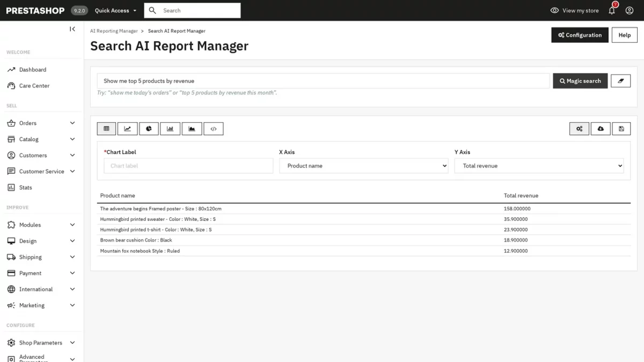Select the pie chart view icon
Image resolution: width=644 pixels, height=362 pixels.
149,129
